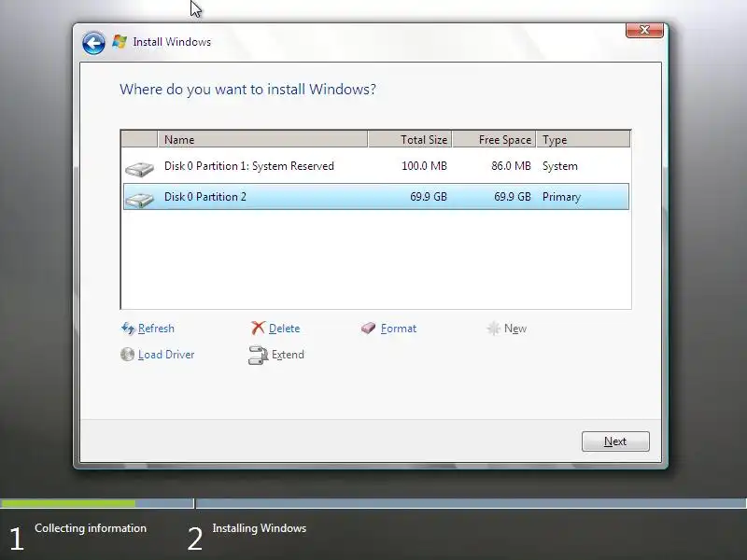Image resolution: width=747 pixels, height=560 pixels.
Task: Proceed with the Next button
Action: click(x=615, y=441)
